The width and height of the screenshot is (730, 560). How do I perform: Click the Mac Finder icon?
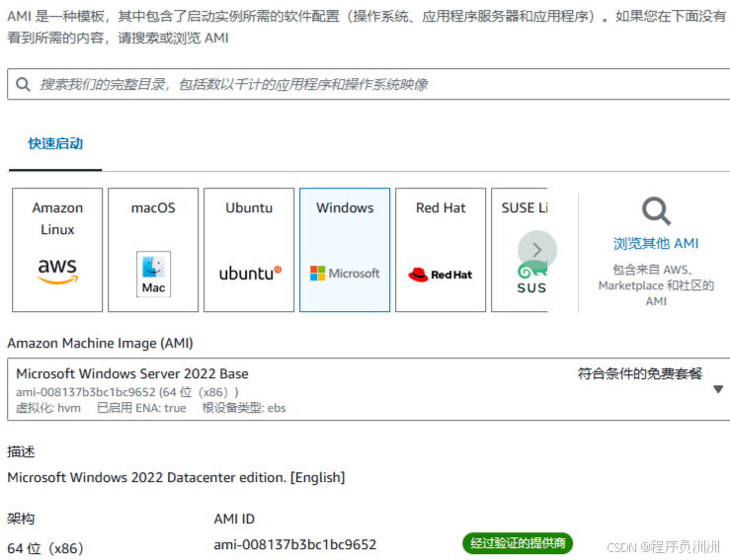point(154,274)
